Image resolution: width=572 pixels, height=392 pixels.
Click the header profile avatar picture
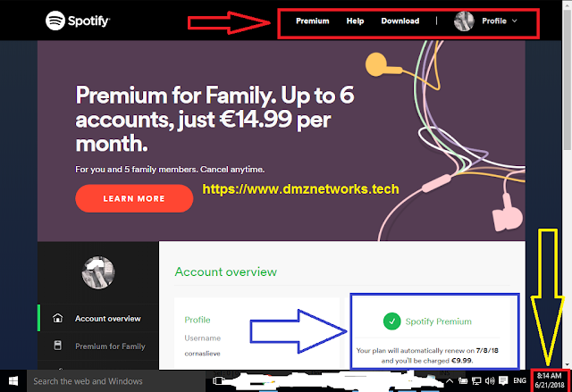(x=464, y=21)
